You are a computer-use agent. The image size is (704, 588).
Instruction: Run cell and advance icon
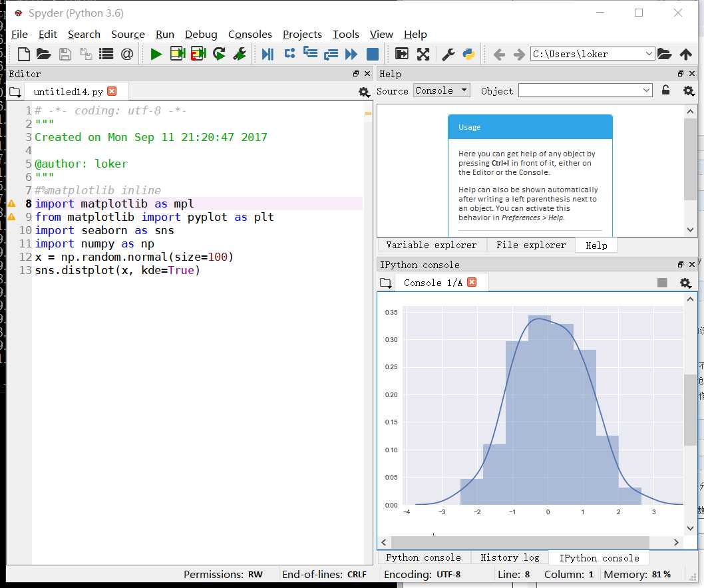point(198,54)
